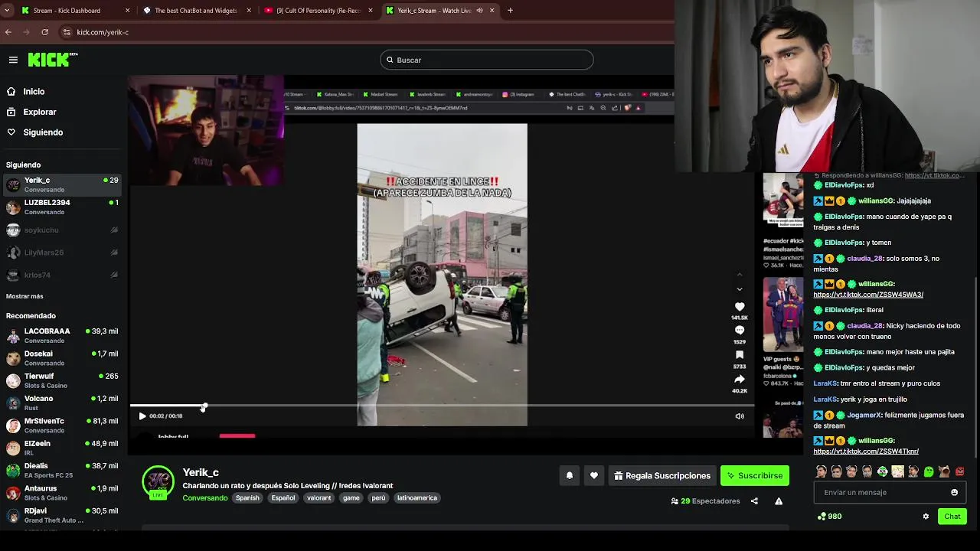Select the valorant tag
Viewport: 980px width, 551px height.
(x=319, y=498)
